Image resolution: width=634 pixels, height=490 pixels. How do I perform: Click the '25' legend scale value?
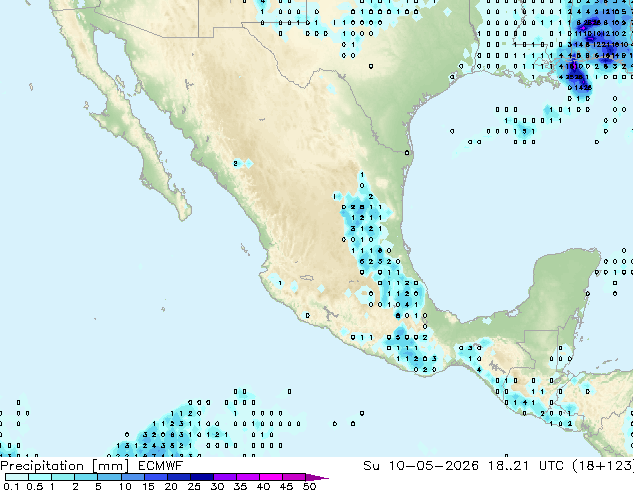coord(194,486)
